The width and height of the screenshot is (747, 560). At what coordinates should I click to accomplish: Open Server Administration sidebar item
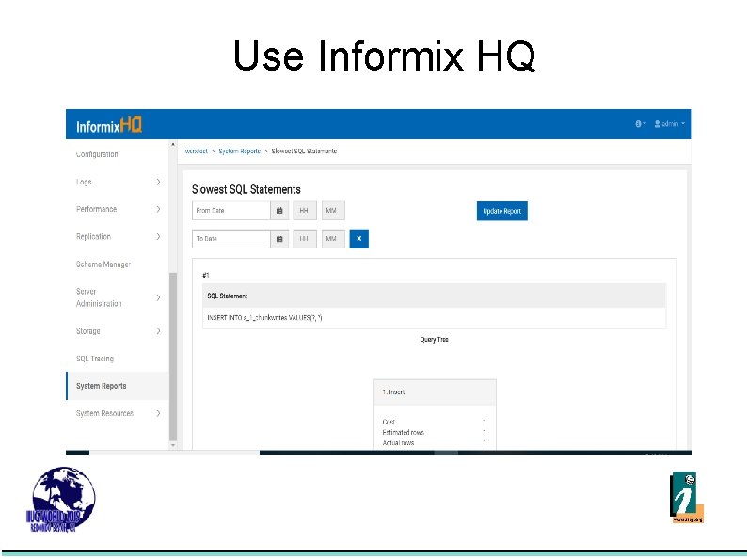(x=99, y=297)
